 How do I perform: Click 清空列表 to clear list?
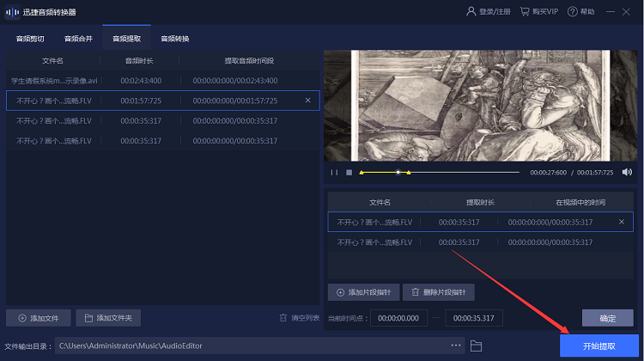pos(300,318)
